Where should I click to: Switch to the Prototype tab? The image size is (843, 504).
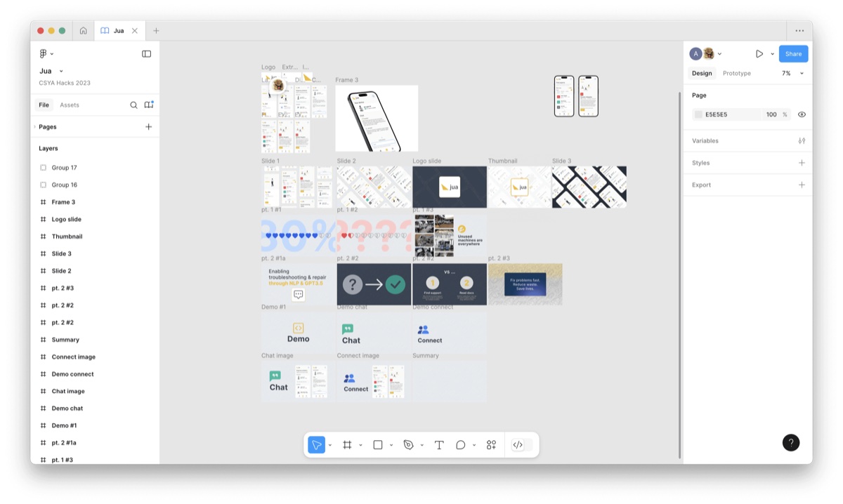[736, 73]
